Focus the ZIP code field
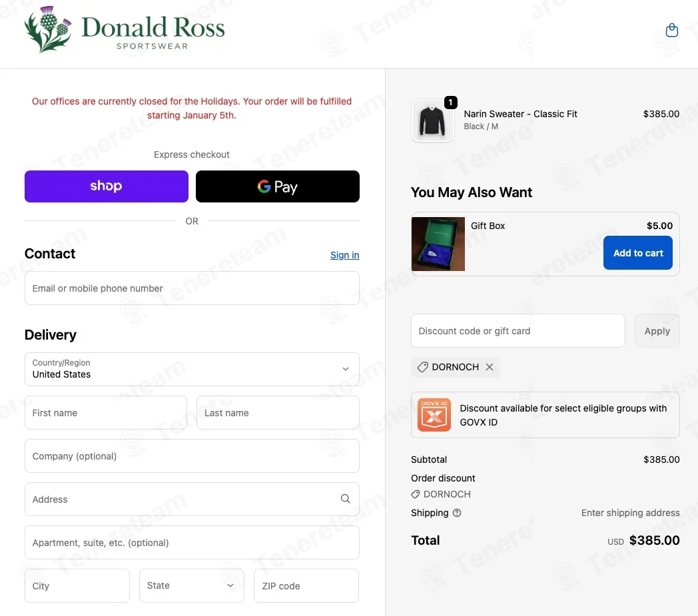This screenshot has height=616, width=698. coord(306,586)
